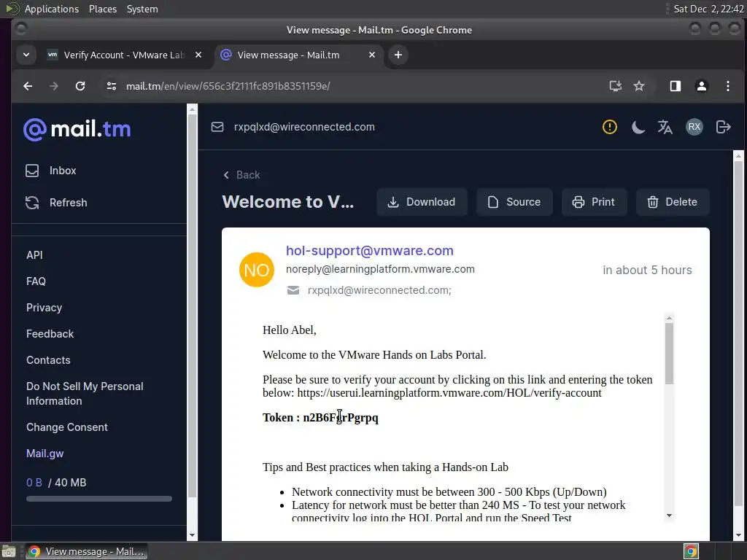Screen dimensions: 747x560
Task: Reload the current page
Action: (x=80, y=86)
